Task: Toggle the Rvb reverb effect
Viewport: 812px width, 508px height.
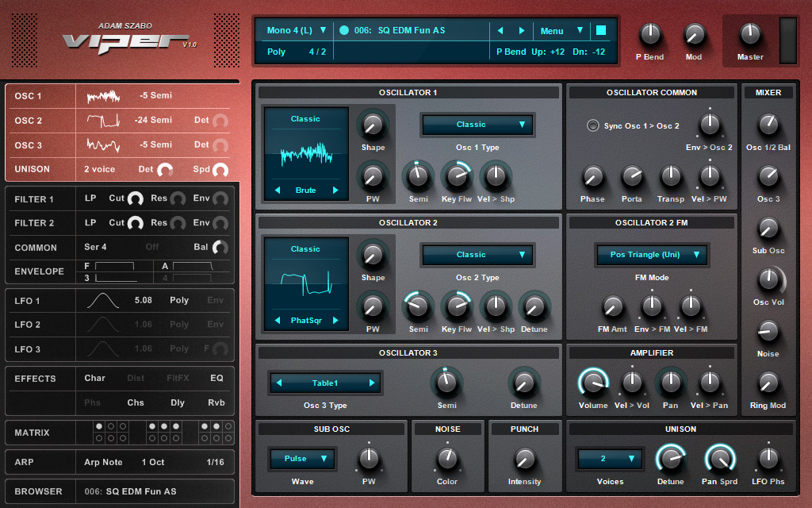Action: point(216,402)
